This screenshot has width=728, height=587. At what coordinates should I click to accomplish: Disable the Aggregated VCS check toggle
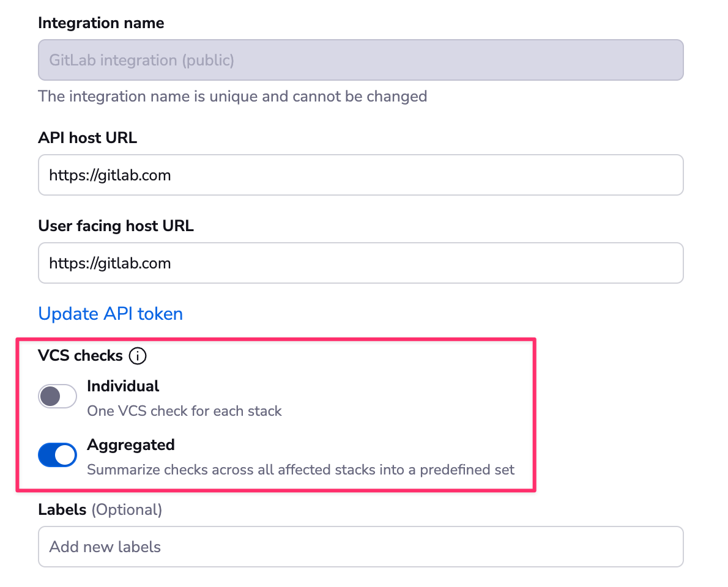pyautogui.click(x=57, y=455)
